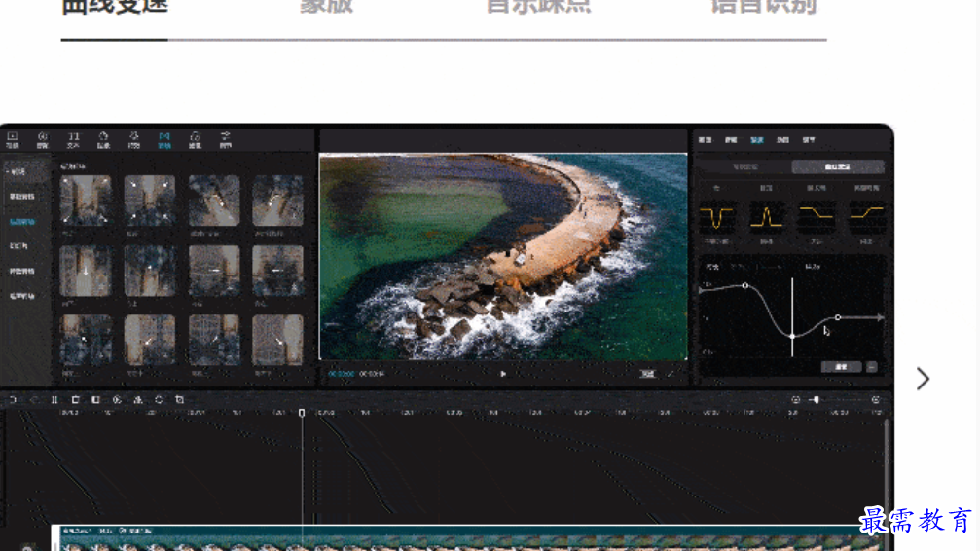Screen dimensions: 980x551
Task: Select the third curve control point
Action: [838, 317]
